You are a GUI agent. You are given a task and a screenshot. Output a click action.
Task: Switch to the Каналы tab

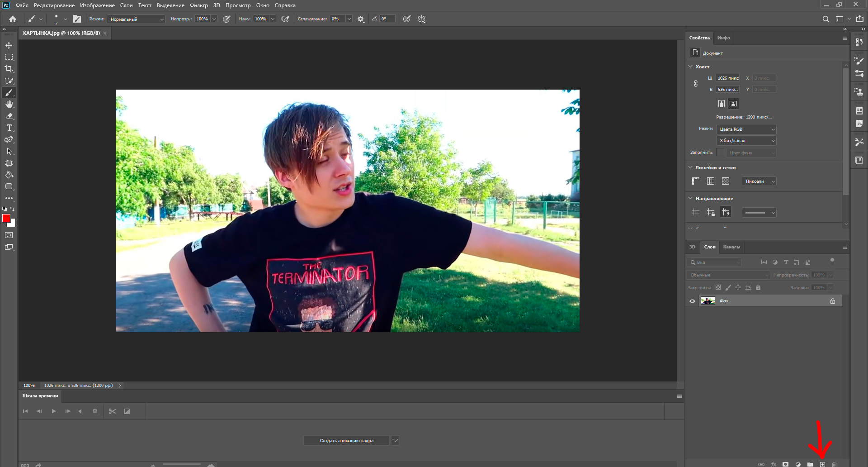pos(731,247)
